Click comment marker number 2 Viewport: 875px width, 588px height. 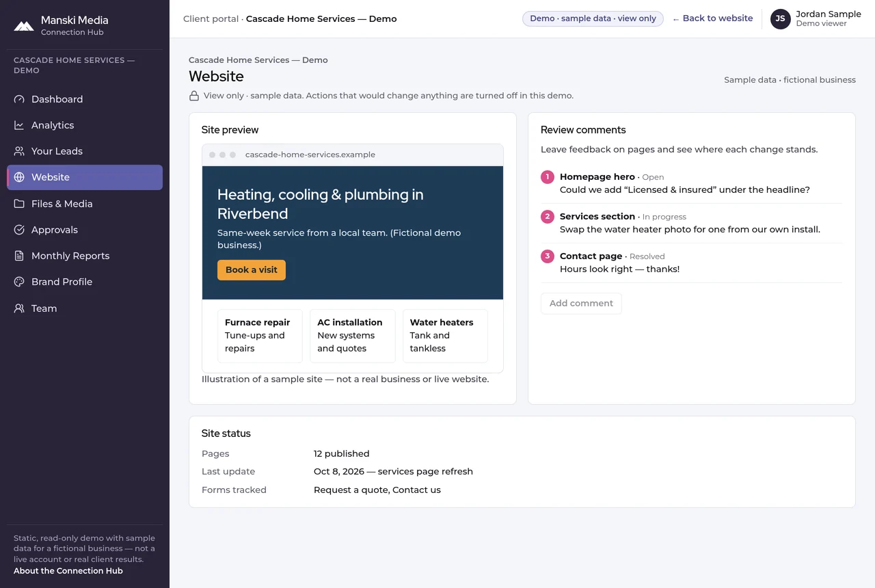click(548, 217)
